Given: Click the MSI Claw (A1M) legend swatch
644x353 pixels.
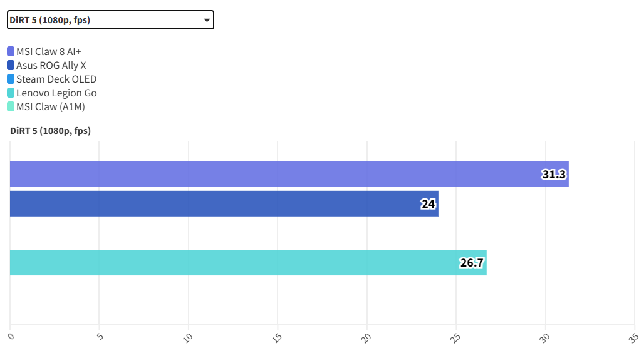Looking at the screenshot, I should (11, 106).
